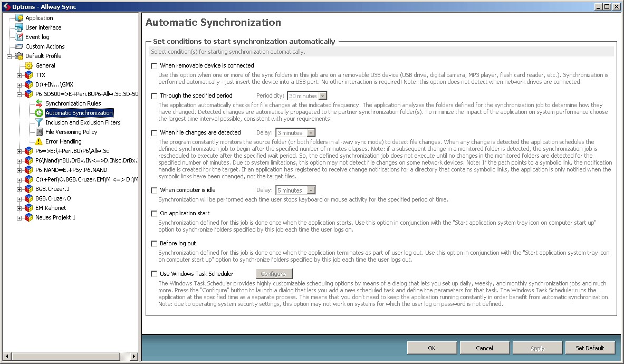624x364 pixels.
Task: Enable 'When removable device is connected' checkbox
Action: [154, 65]
